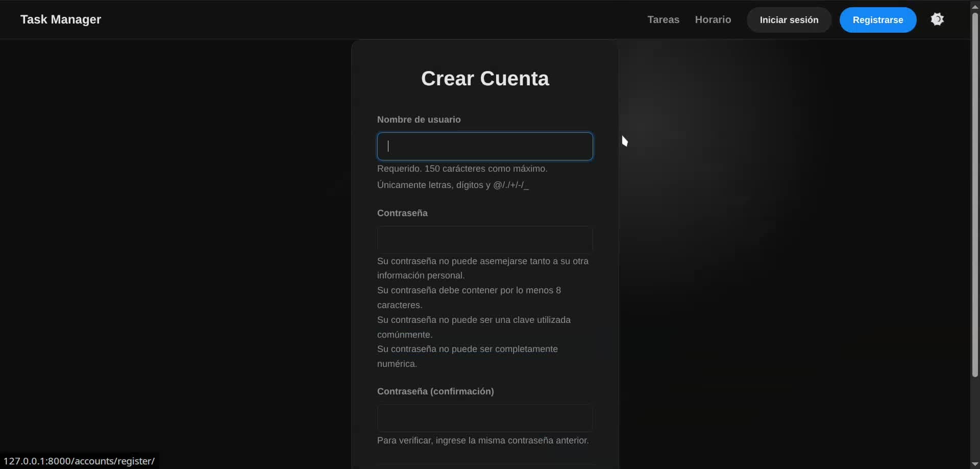Click the vertical scrollbar thumb

coord(975,194)
